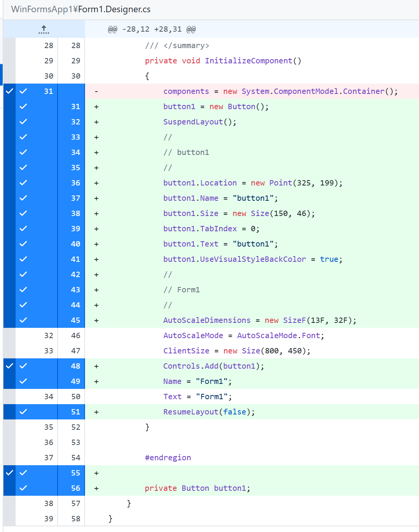Viewport: 419px width, 532px height.
Task: Click new line number 58
Action: click(x=76, y=519)
